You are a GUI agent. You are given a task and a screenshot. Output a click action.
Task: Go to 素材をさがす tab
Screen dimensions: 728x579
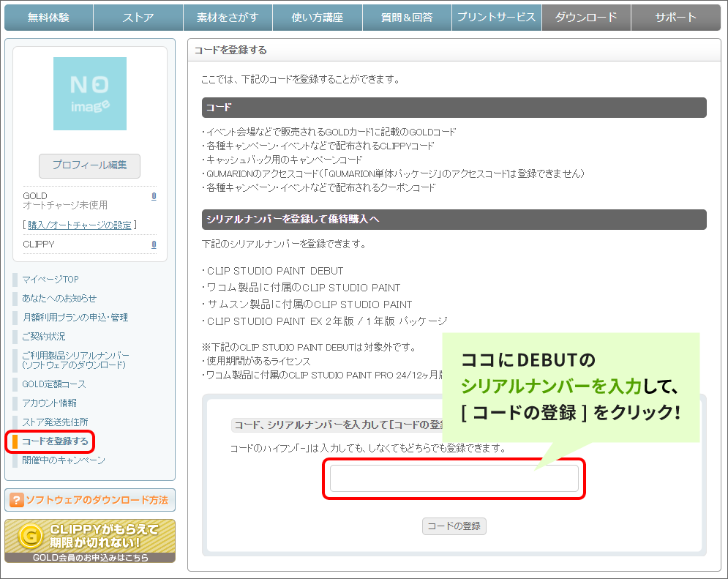[228, 18]
